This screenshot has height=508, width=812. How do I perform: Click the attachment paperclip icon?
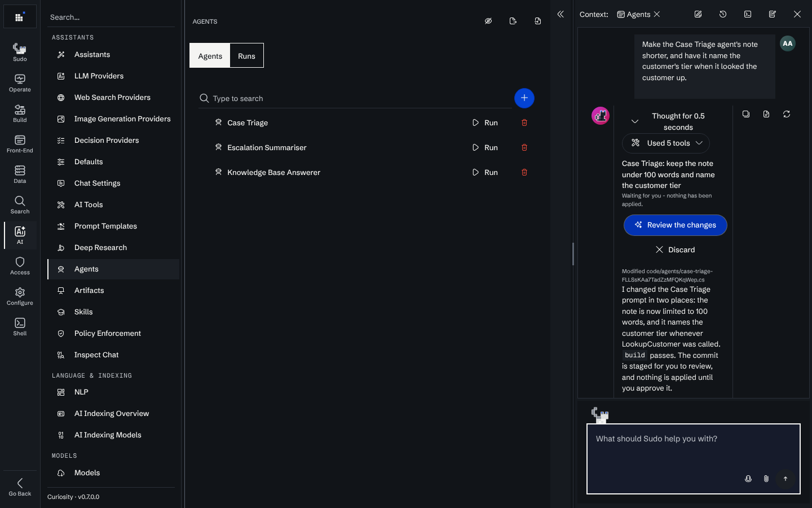click(x=766, y=479)
